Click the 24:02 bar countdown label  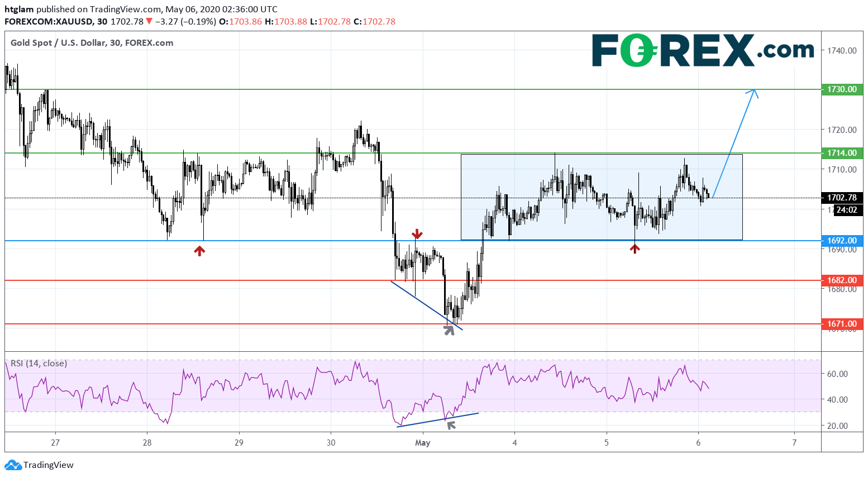tap(848, 210)
